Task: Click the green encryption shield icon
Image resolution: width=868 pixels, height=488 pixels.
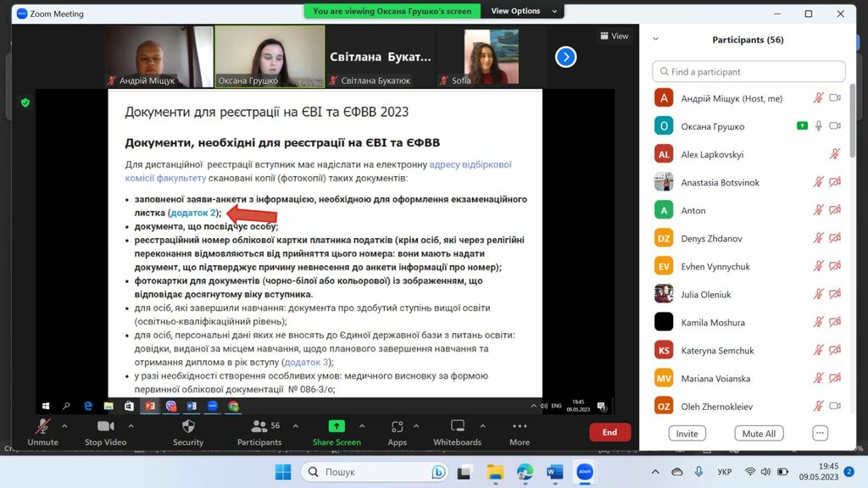Action: (25, 103)
